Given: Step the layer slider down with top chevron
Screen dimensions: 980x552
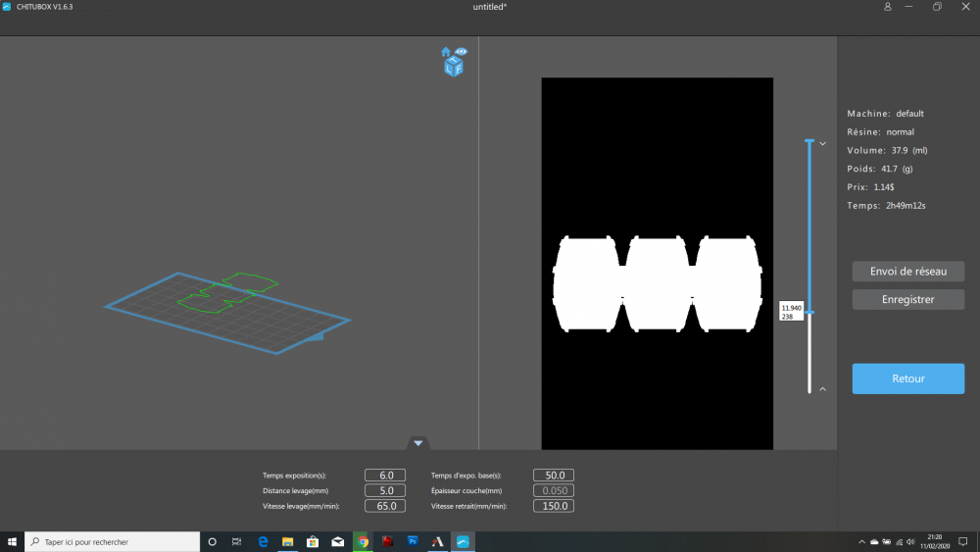Looking at the screenshot, I should click(823, 144).
